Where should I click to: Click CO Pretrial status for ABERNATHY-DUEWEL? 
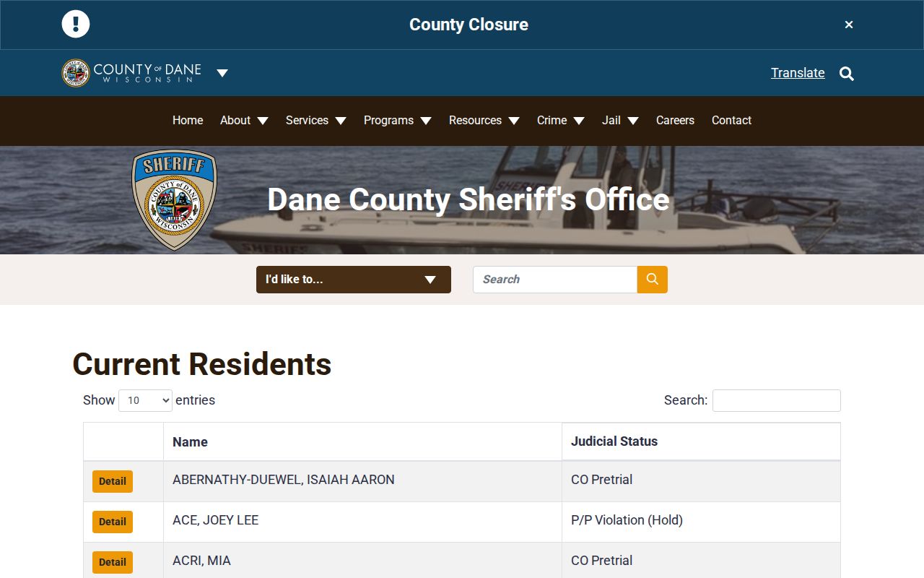tap(601, 480)
